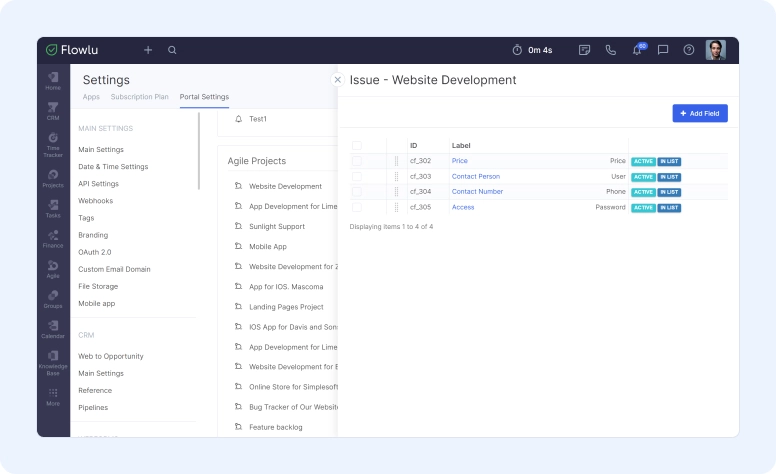Open CRM module in sidebar
776x474 pixels.
[53, 111]
